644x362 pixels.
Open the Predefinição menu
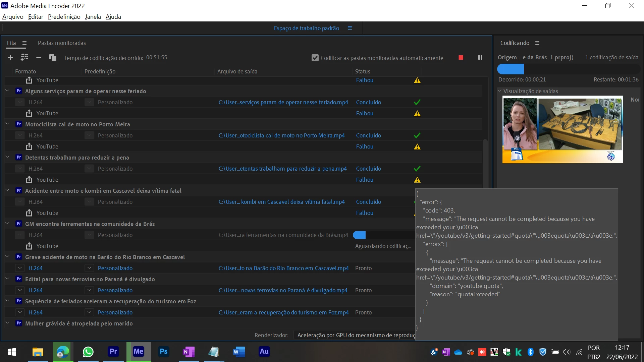[64, 17]
